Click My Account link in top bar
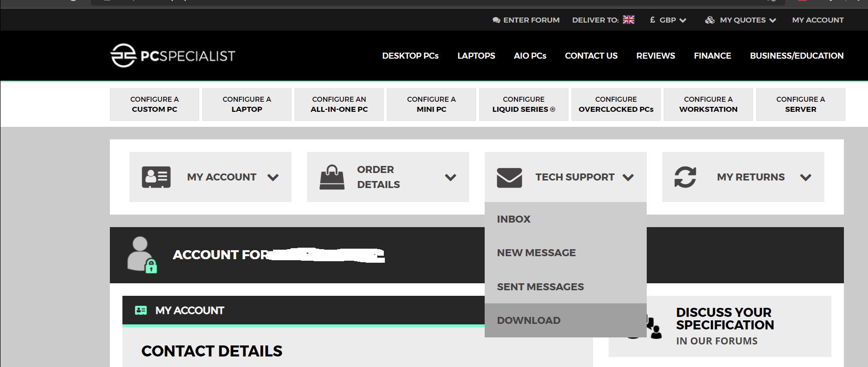Screen dimensions: 868x367 (818, 20)
